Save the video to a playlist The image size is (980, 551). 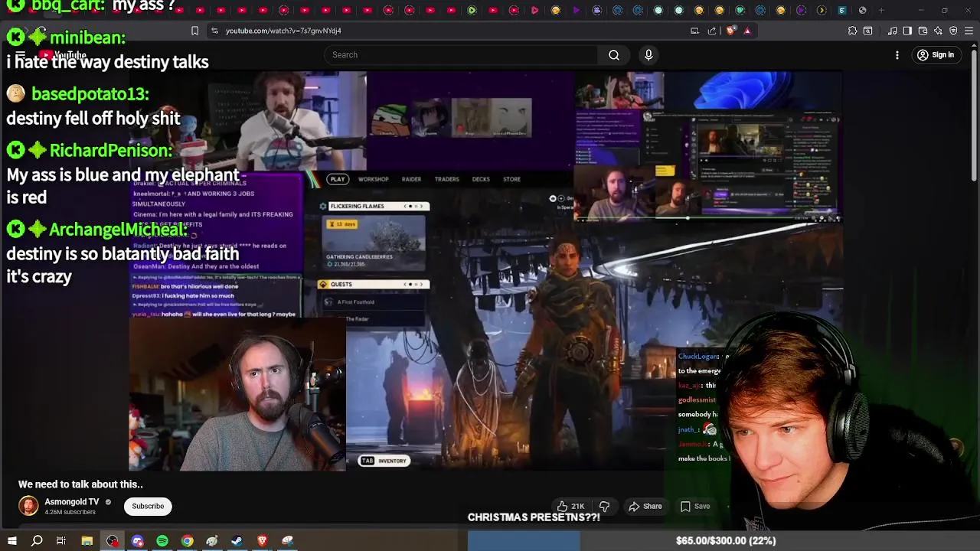[x=695, y=506]
